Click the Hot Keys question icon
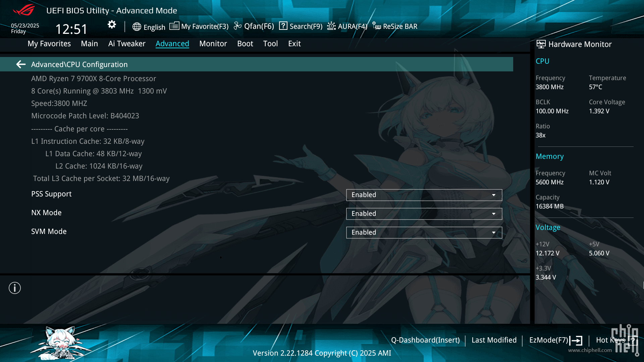The width and height of the screenshot is (644, 362). [x=633, y=341]
